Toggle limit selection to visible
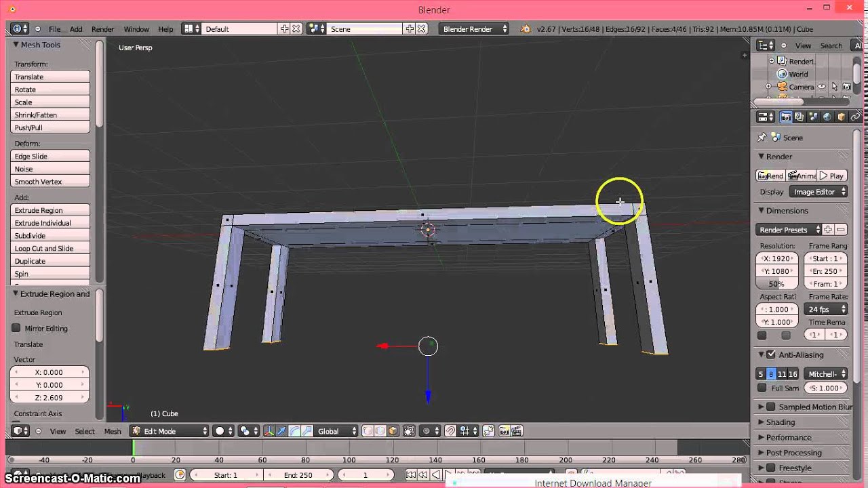 (409, 431)
